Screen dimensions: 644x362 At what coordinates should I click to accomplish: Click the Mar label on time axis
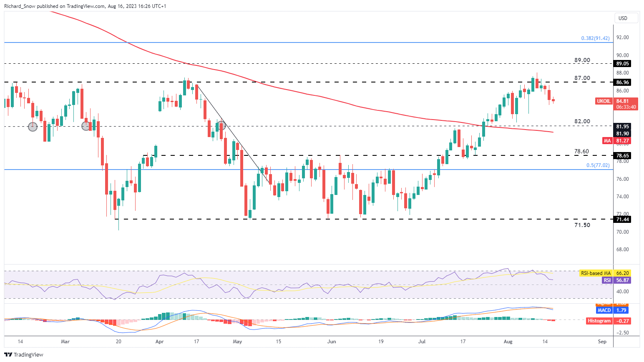pyautogui.click(x=65, y=342)
